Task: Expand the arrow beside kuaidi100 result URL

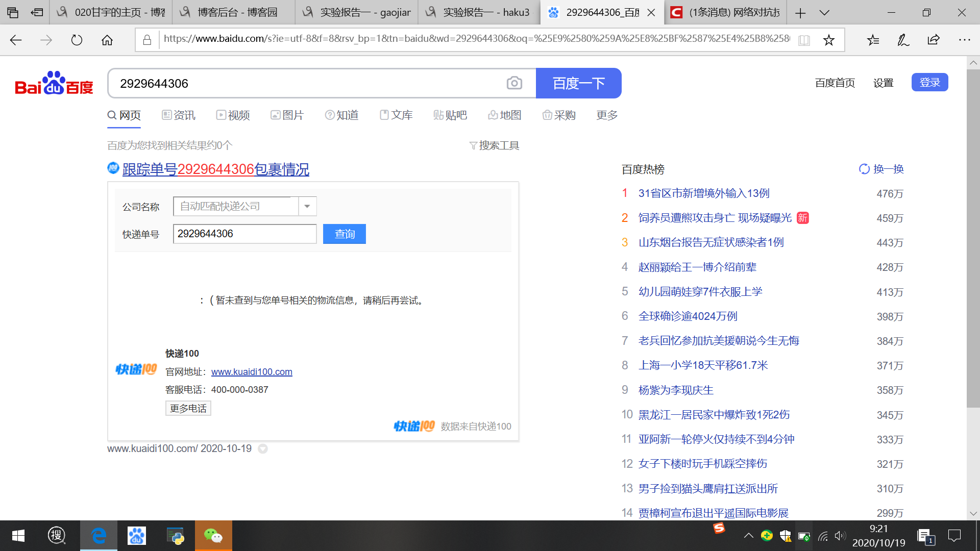Action: pyautogui.click(x=263, y=449)
